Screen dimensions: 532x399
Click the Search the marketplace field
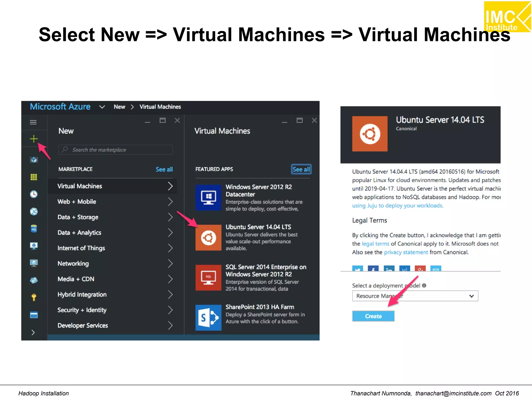pyautogui.click(x=116, y=150)
